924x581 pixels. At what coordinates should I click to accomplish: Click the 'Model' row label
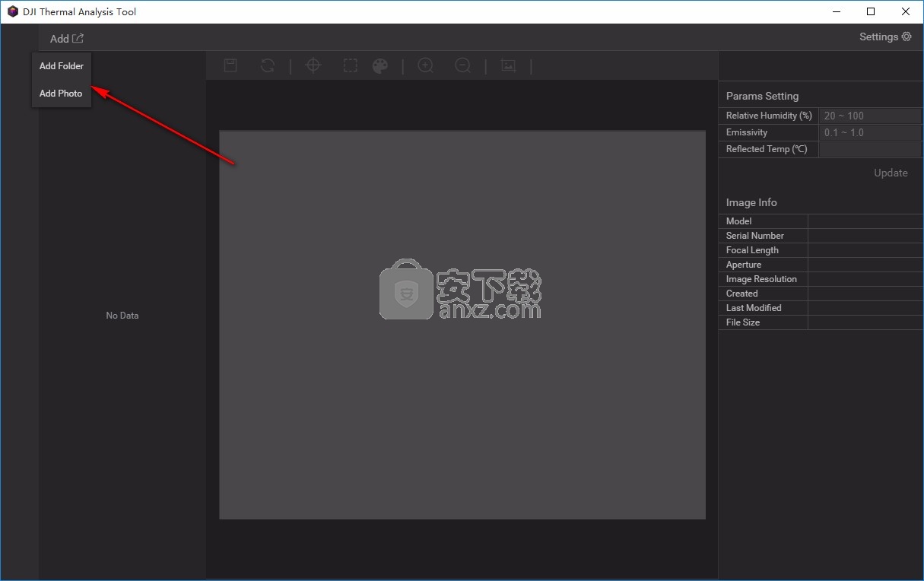pos(738,221)
